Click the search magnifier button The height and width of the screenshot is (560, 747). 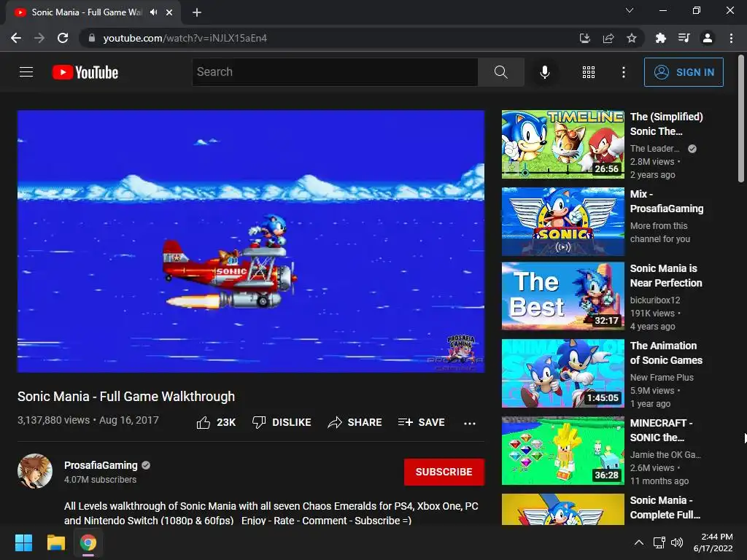[x=500, y=72]
